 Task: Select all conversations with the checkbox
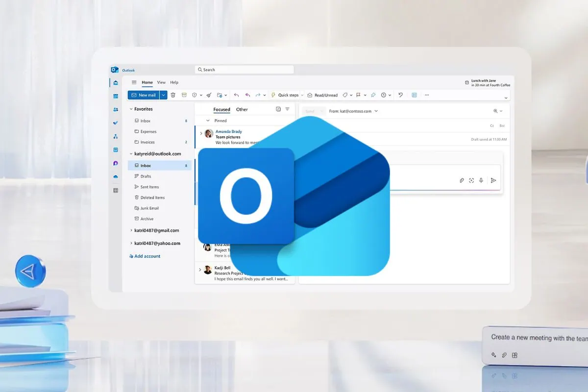pos(278,109)
